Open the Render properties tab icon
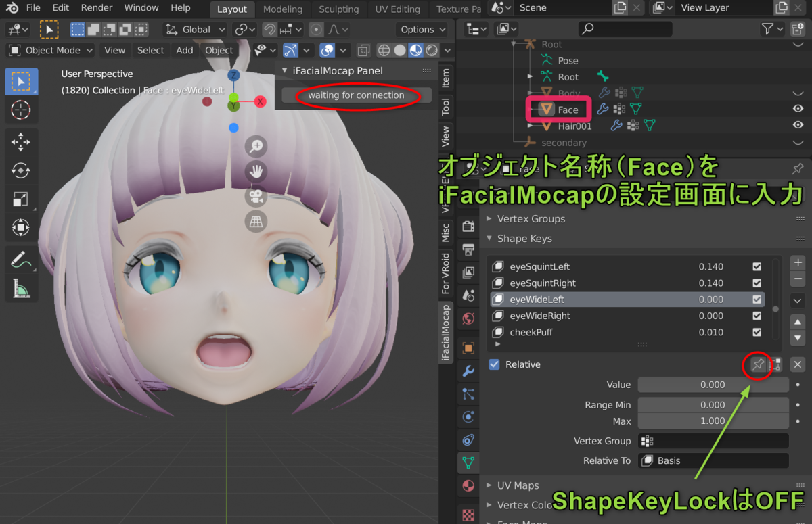 pyautogui.click(x=468, y=226)
